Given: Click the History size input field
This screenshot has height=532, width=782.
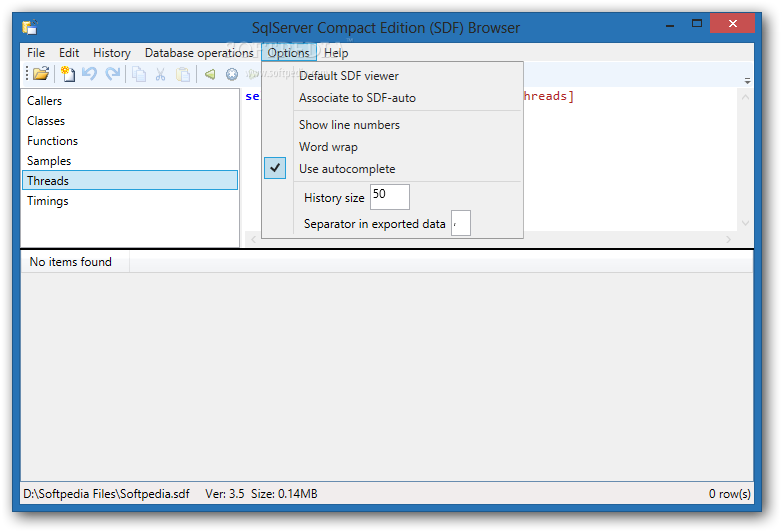Looking at the screenshot, I should click(390, 197).
